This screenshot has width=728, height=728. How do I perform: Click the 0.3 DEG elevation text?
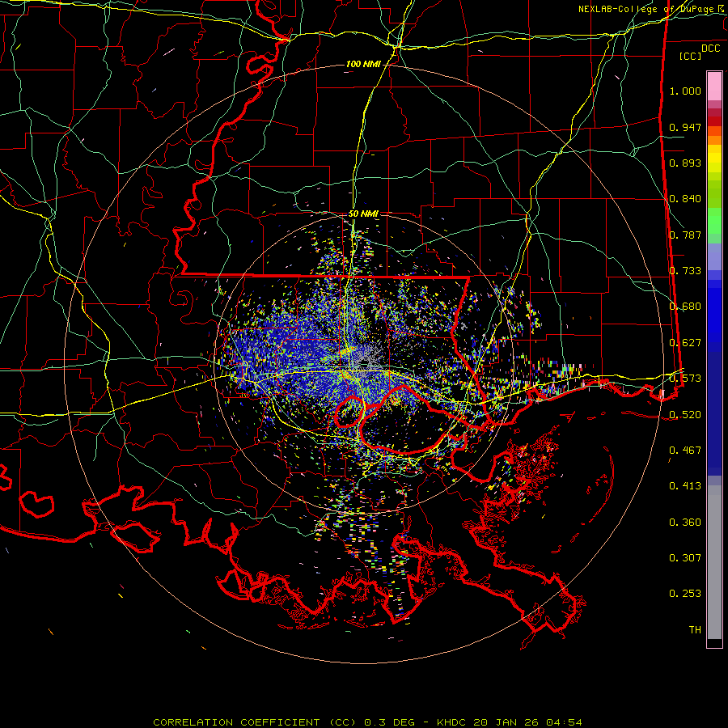click(390, 722)
